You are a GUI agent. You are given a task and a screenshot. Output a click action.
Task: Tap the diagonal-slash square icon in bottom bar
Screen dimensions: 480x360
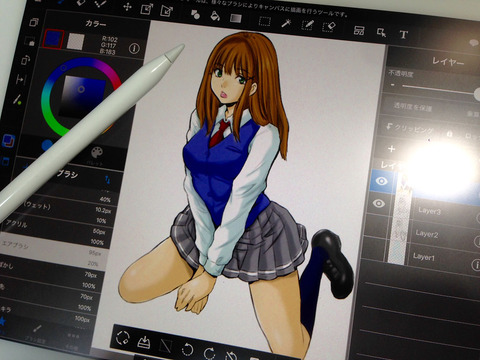click(165, 345)
